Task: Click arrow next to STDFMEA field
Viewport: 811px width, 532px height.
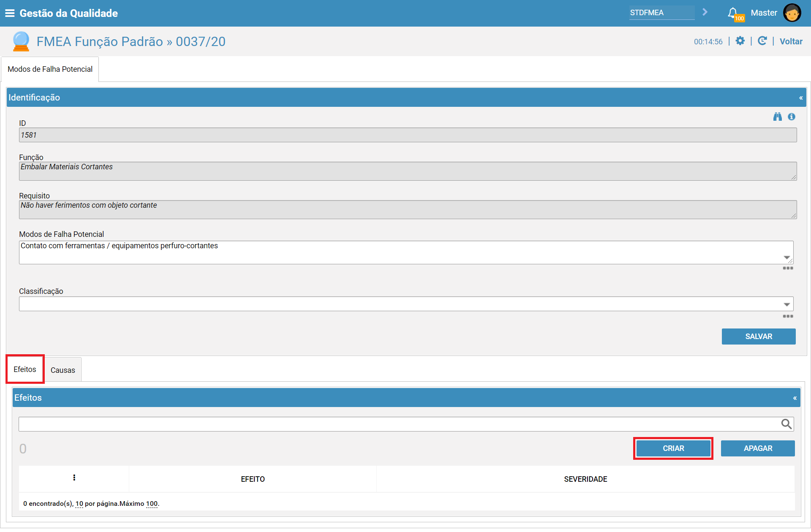Action: pos(705,12)
